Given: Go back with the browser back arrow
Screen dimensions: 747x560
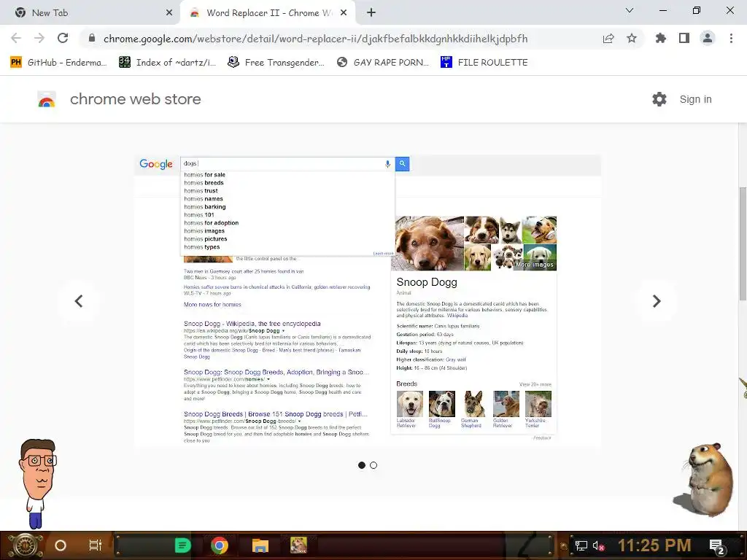Looking at the screenshot, I should [x=16, y=38].
